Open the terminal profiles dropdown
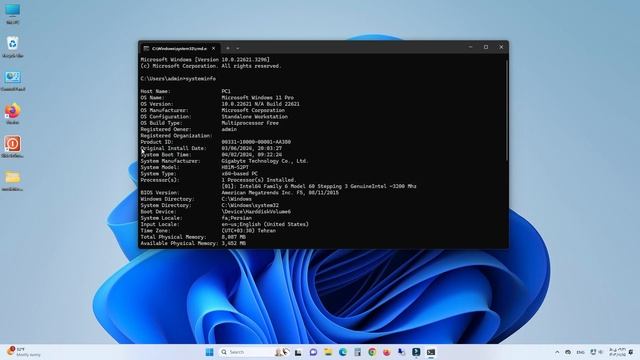This screenshot has width=640, height=360. 238,48
